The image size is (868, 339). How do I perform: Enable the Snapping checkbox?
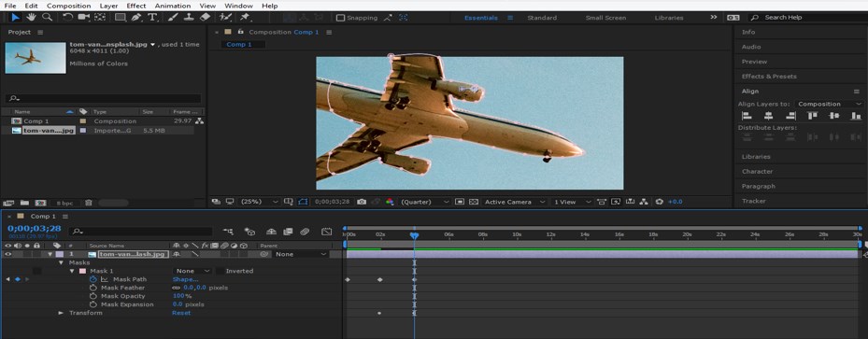coord(340,18)
